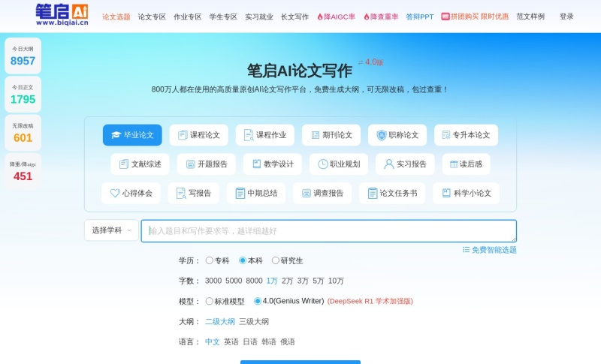Image resolution: width=601 pixels, height=364 pixels.
Task: Set word count to 1万
Action: pyautogui.click(x=272, y=281)
